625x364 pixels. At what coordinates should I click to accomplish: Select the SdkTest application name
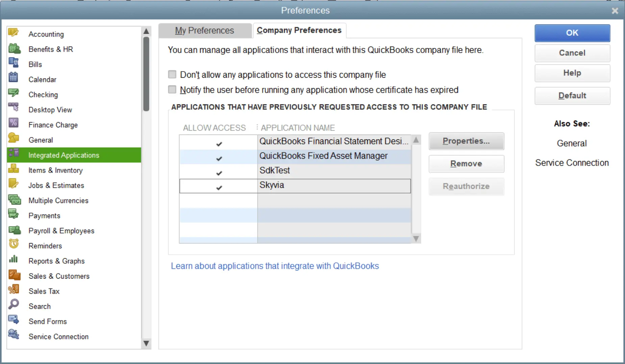pos(274,171)
